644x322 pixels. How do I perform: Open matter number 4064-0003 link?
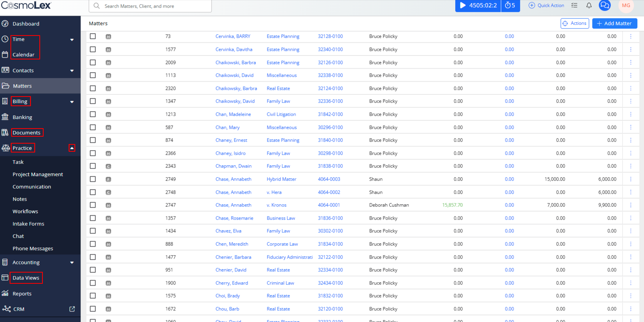point(329,179)
